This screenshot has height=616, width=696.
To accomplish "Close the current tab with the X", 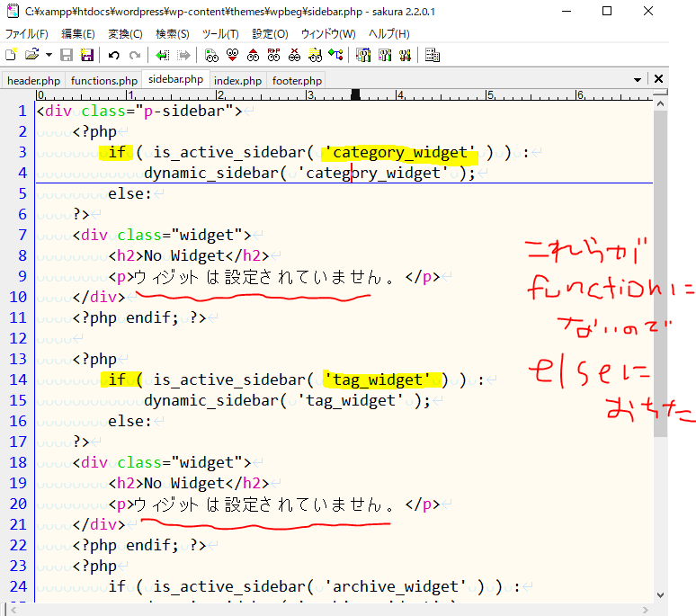I will click(659, 79).
